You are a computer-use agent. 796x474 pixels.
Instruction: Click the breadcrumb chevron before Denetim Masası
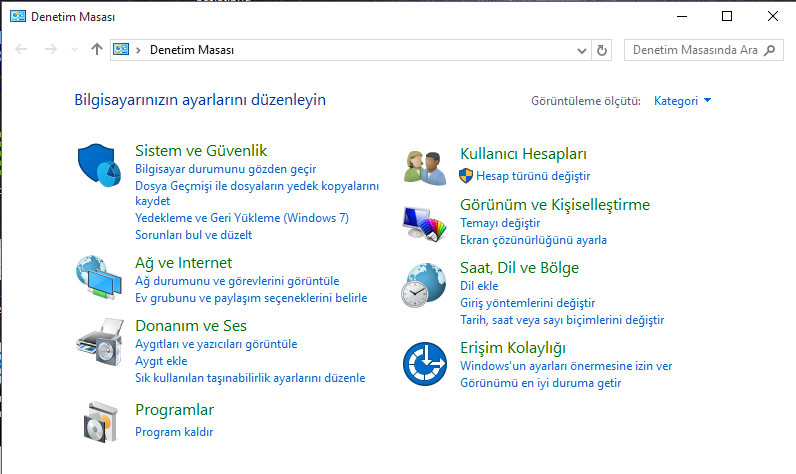click(138, 50)
